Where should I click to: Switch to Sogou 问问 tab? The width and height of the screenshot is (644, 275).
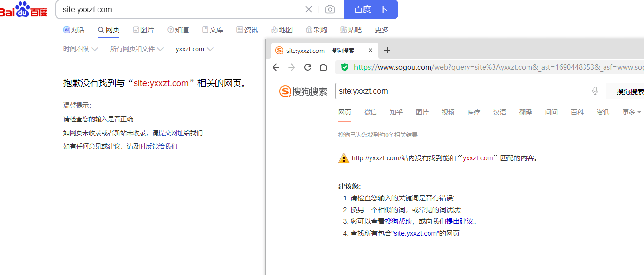551,112
